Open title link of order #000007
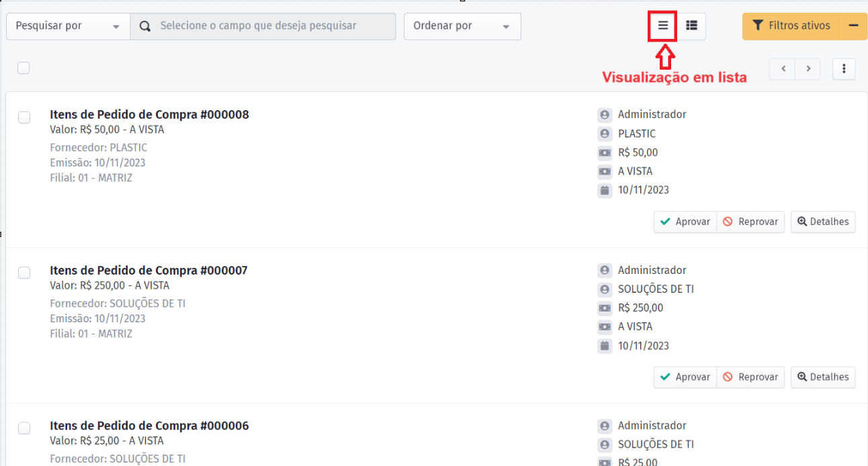The height and width of the screenshot is (466, 868). 148,271
